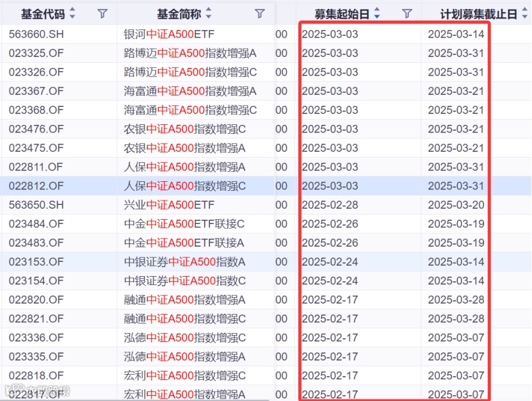The width and height of the screenshot is (532, 401).
Task: Open the filter for 募集起始日 column
Action: point(407,13)
